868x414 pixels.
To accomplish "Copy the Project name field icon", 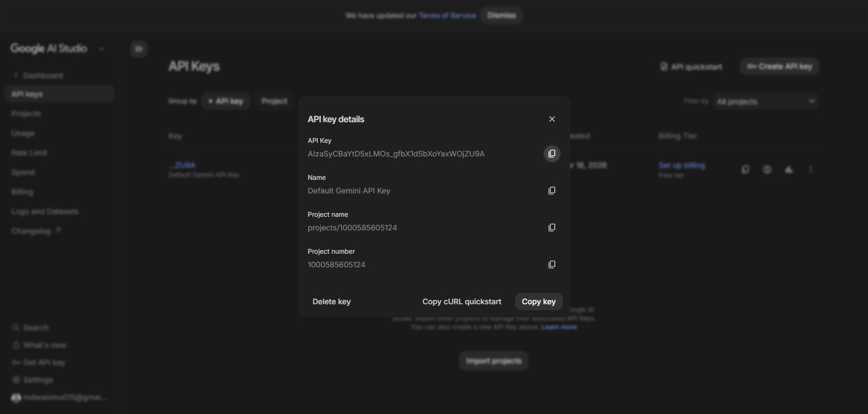I will [552, 228].
